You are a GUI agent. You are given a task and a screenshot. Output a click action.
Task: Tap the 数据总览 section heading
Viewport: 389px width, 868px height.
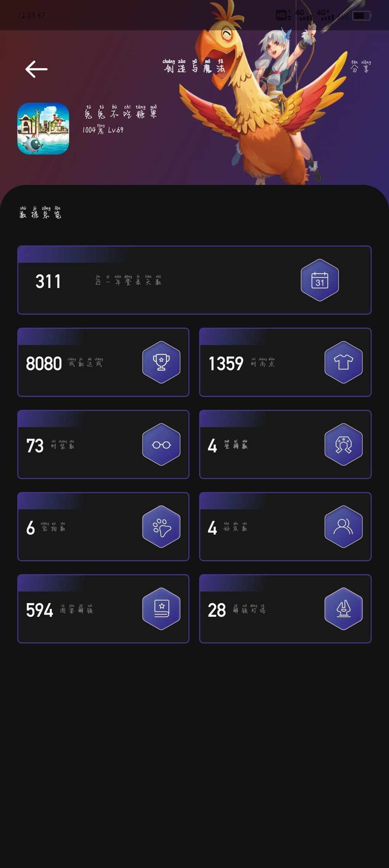40,212
